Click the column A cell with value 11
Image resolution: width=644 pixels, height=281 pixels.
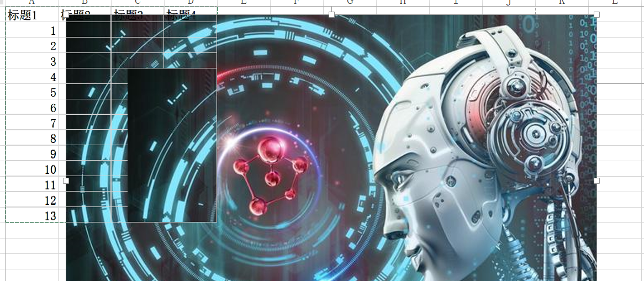click(x=31, y=184)
